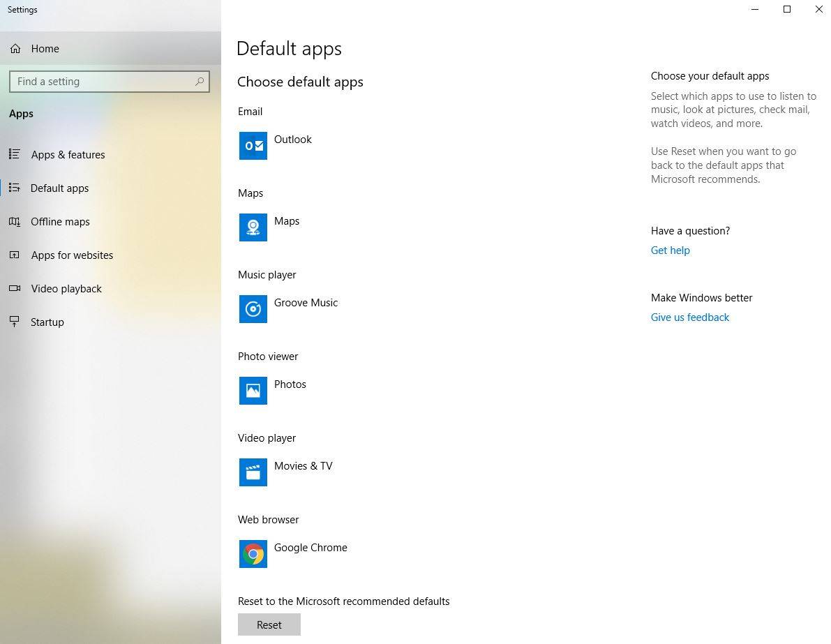Click the Photos app icon
Image resolution: width=831 pixels, height=644 pixels.
[253, 391]
